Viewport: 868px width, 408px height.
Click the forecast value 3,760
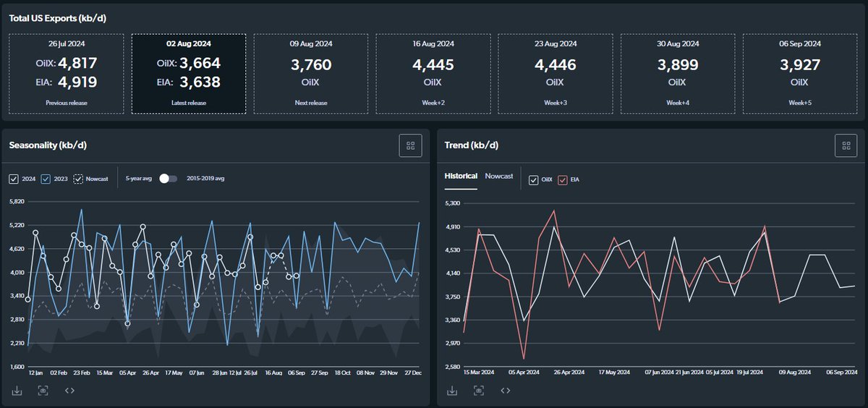310,65
